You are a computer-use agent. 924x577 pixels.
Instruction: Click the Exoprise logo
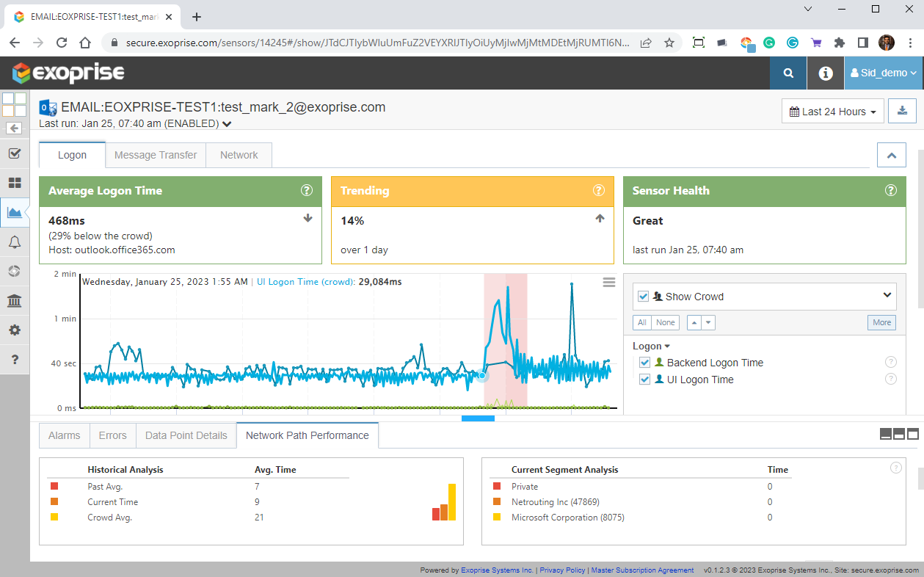68,73
